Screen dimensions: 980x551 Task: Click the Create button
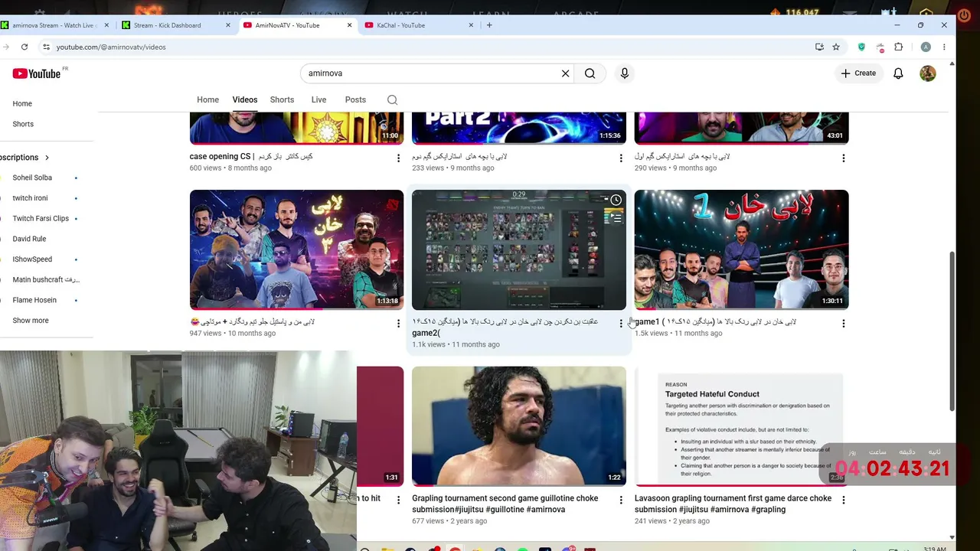[857, 73]
